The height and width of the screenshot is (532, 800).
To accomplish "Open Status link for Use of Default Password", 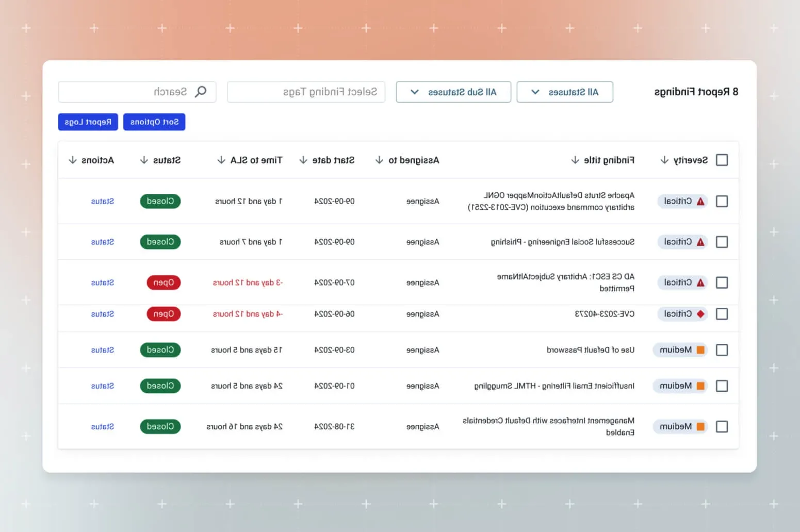I will click(x=103, y=350).
